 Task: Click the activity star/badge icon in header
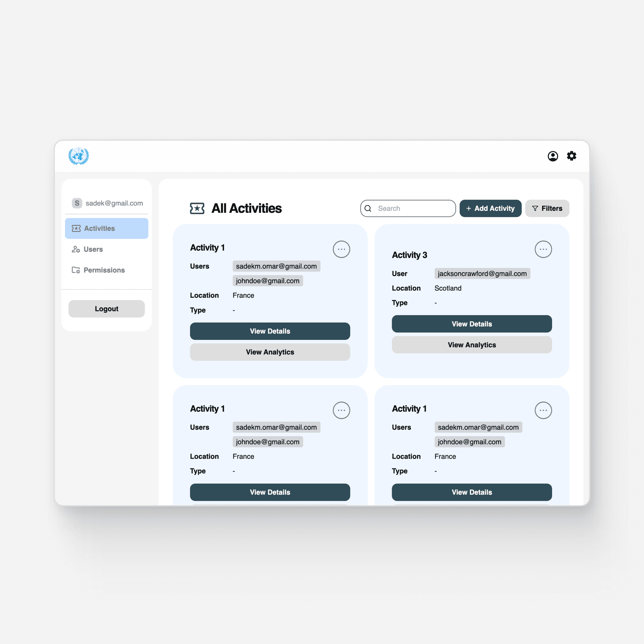pos(197,208)
